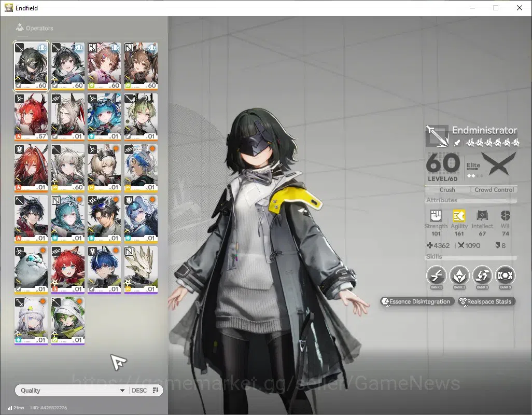Select the teal-haired girl operator card
This screenshot has height=415, width=532.
pyautogui.click(x=68, y=219)
